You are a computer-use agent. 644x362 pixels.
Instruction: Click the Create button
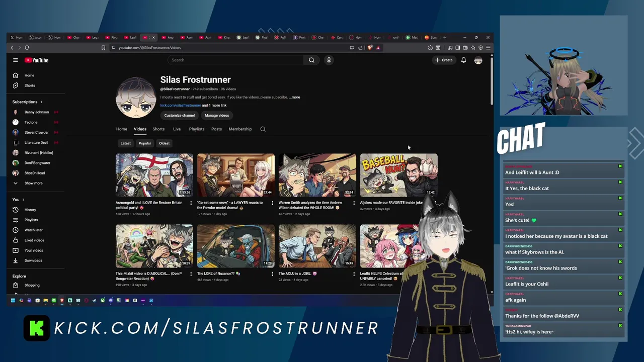click(444, 60)
